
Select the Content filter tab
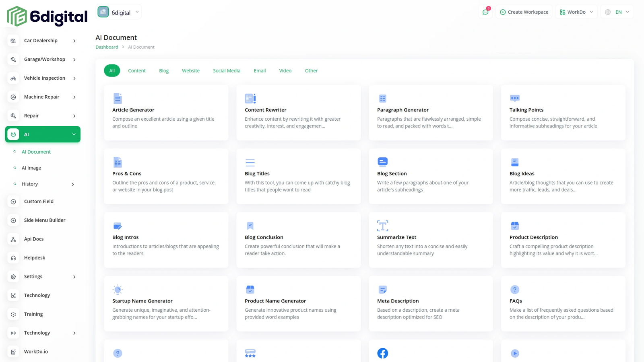137,71
